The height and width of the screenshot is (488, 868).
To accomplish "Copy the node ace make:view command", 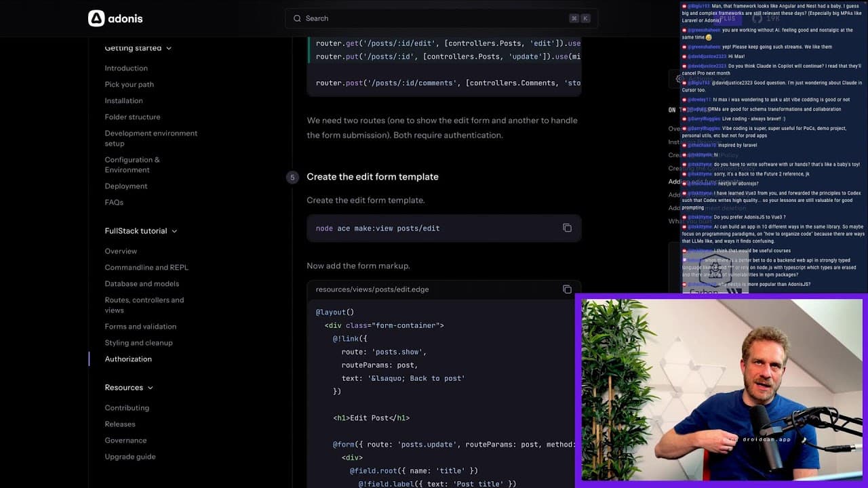I will tap(567, 228).
